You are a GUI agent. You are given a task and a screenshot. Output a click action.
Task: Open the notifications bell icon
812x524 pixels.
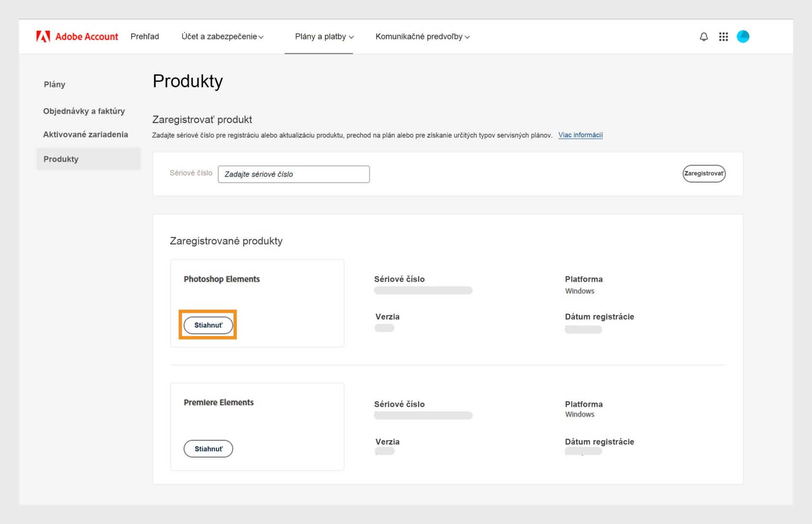(703, 37)
